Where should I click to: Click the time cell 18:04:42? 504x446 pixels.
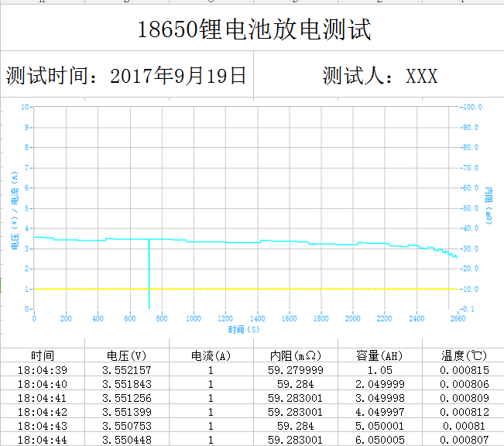pyautogui.click(x=43, y=412)
